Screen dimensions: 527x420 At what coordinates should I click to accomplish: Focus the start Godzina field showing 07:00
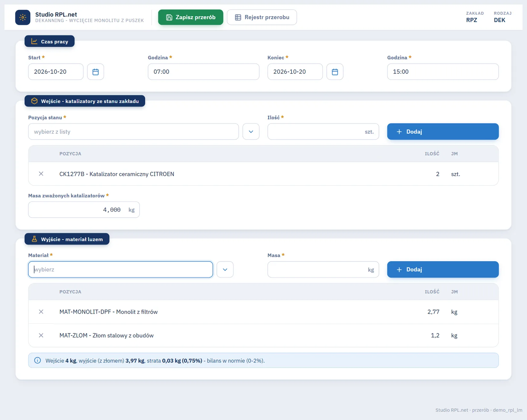203,72
